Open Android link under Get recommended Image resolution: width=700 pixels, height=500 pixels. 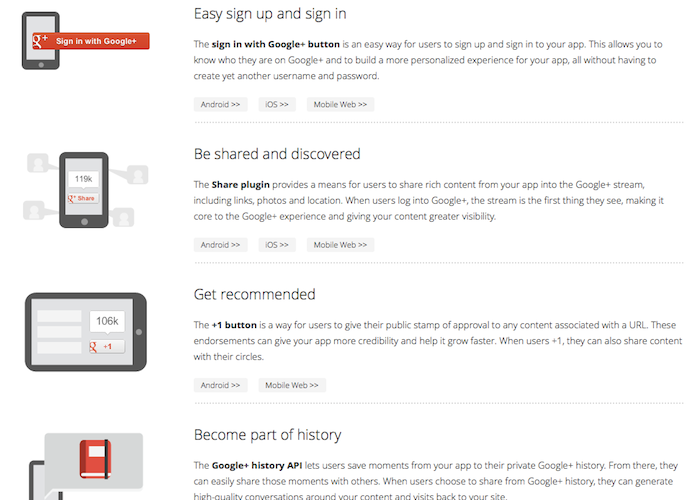click(221, 385)
